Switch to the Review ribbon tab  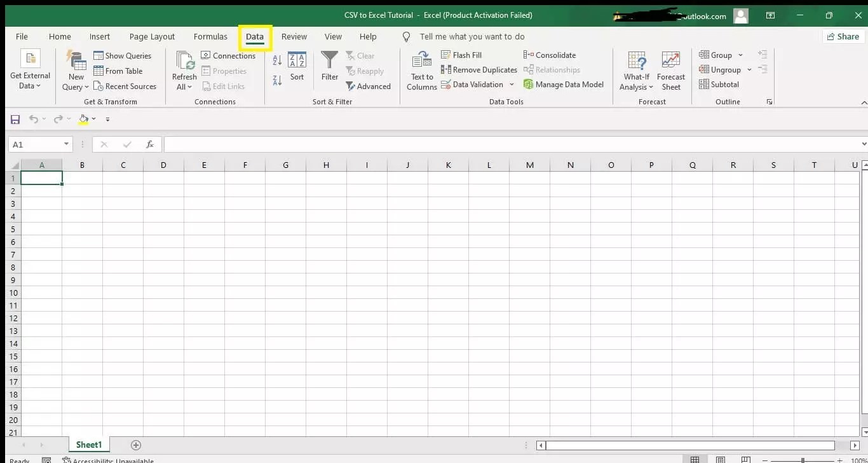point(294,36)
